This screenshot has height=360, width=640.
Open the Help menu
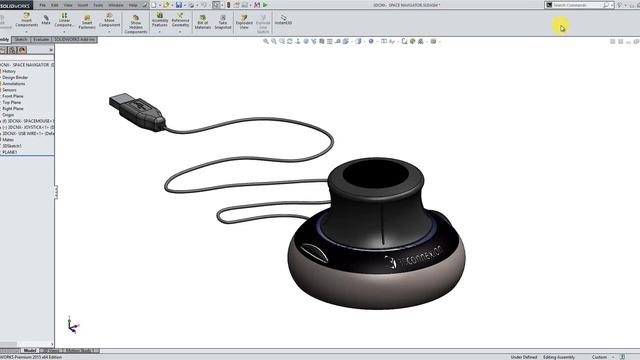[133, 5]
